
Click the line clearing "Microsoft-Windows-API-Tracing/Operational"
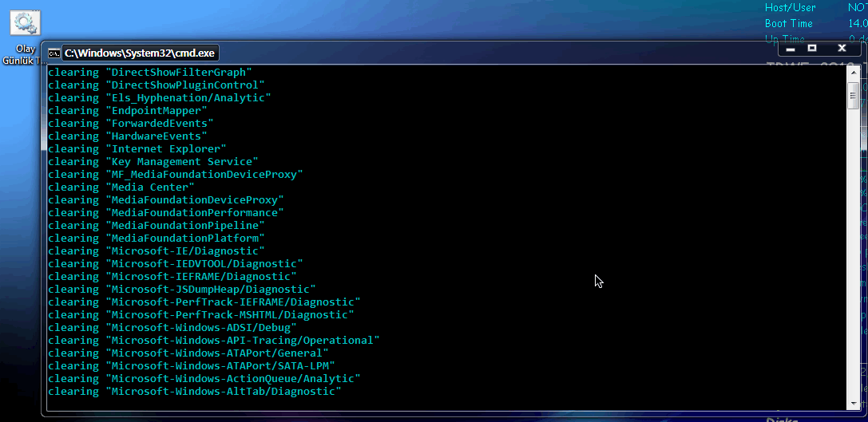click(214, 340)
